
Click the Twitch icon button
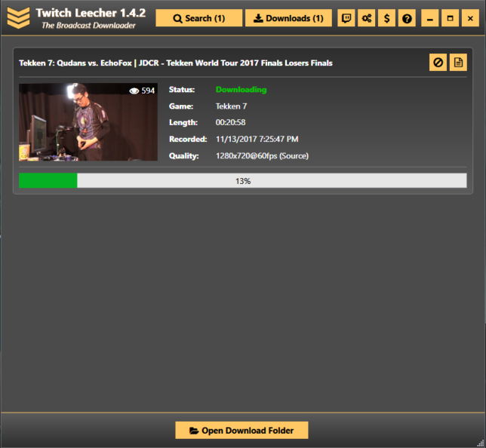coord(346,18)
